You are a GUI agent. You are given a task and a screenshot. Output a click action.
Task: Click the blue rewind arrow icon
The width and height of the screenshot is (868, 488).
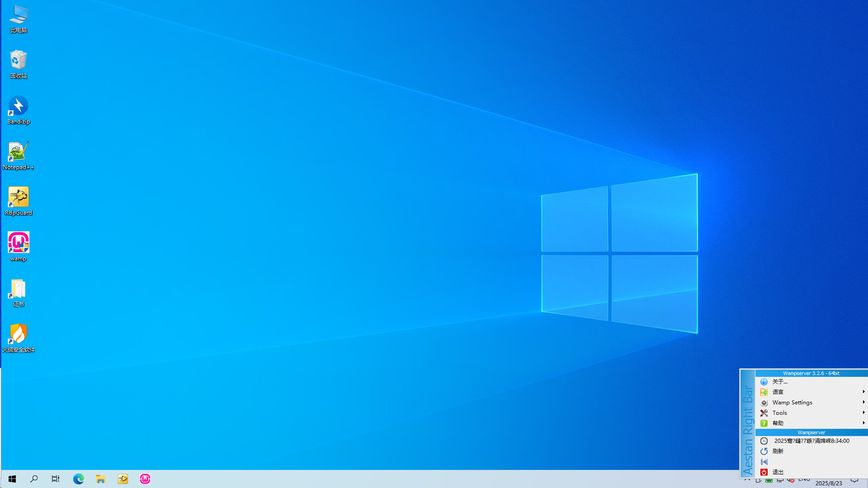coord(764,462)
